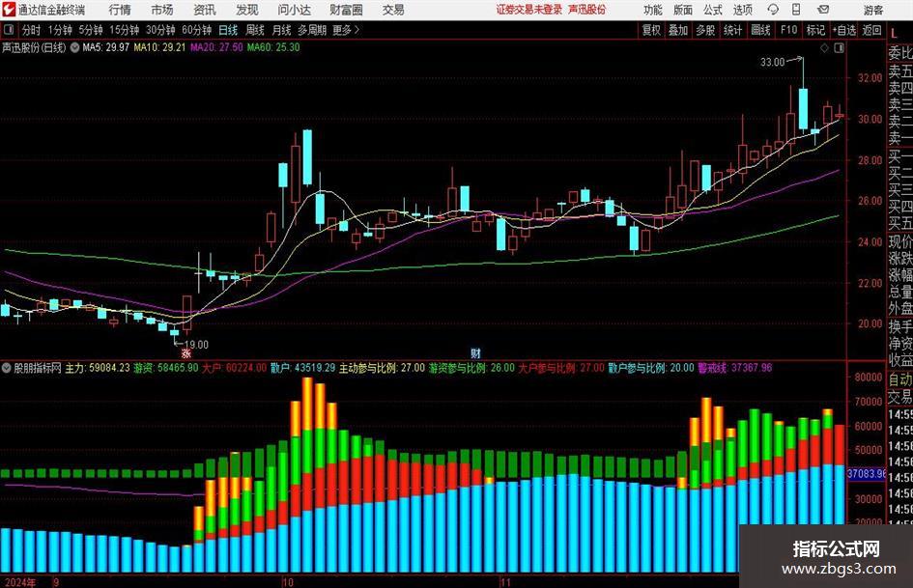Click the Tongdaxin red logo icon
913x588 pixels.
coord(8,10)
